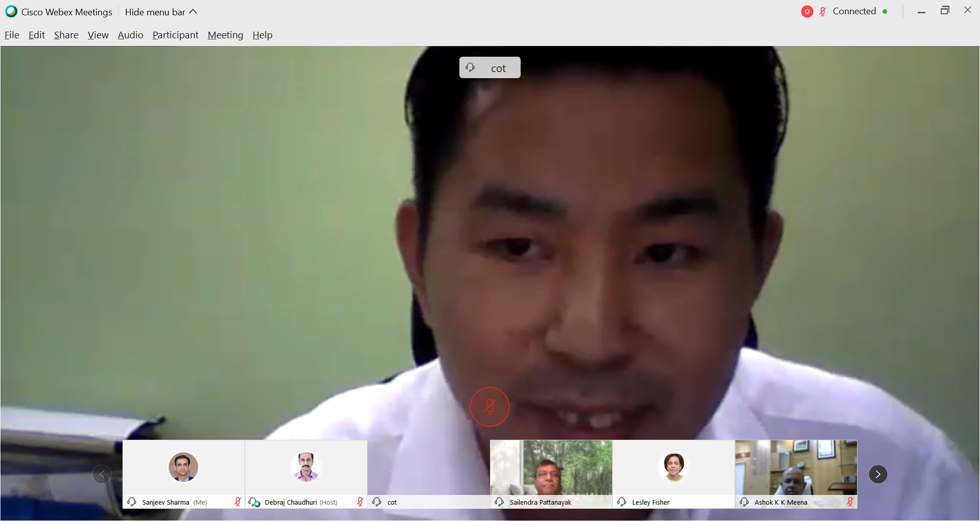Screen dimensions: 980x521
Task: Toggle Debraj Chaudhuri's muted mic icon
Action: click(360, 502)
